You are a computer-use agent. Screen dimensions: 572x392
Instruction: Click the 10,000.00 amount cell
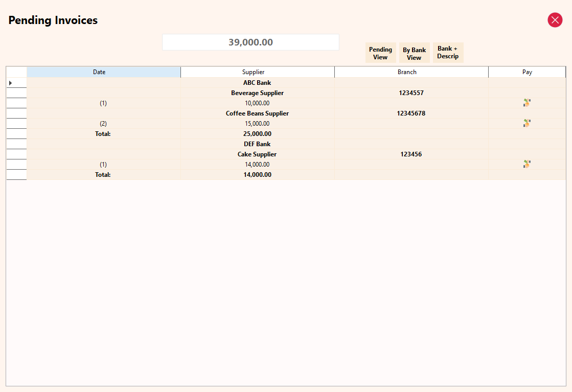pyautogui.click(x=257, y=103)
